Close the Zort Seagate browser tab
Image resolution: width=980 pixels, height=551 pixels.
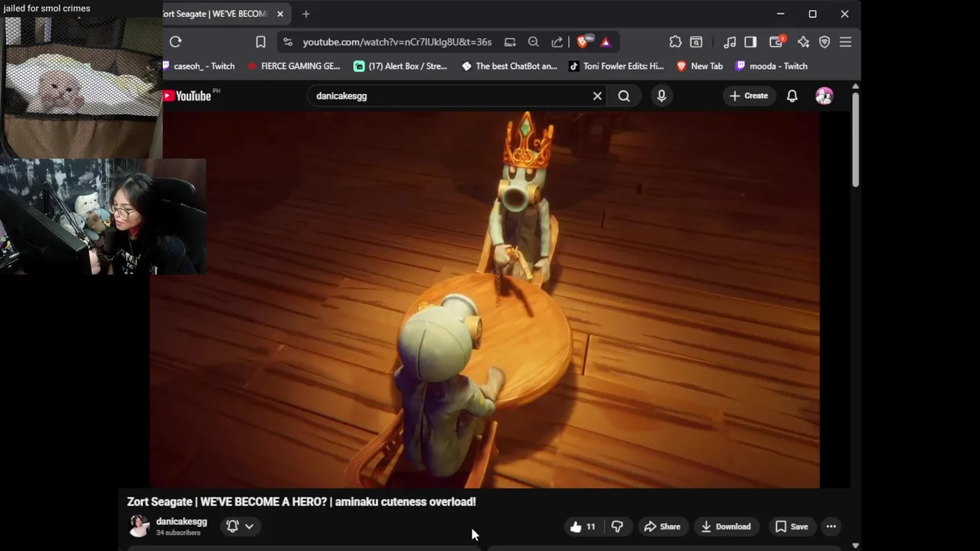pos(280,14)
